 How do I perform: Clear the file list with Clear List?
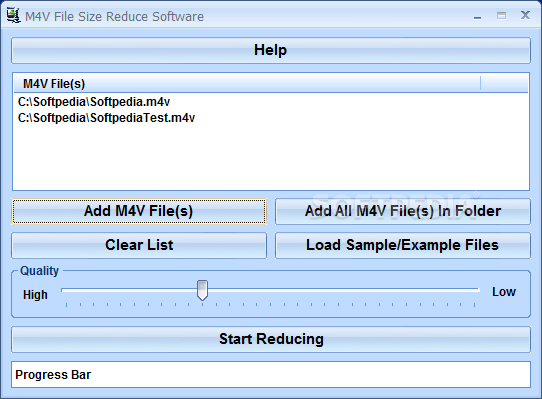(139, 245)
